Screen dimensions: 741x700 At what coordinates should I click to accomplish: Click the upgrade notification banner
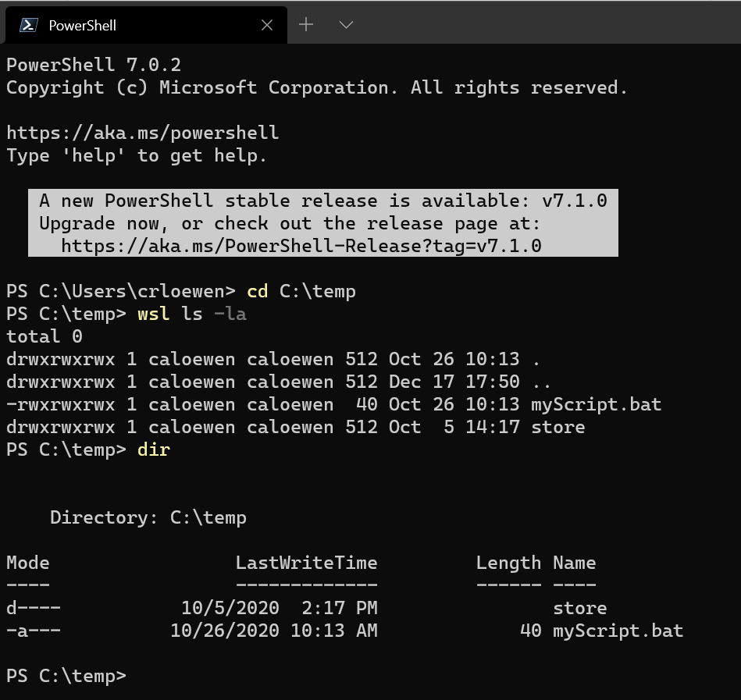(322, 223)
